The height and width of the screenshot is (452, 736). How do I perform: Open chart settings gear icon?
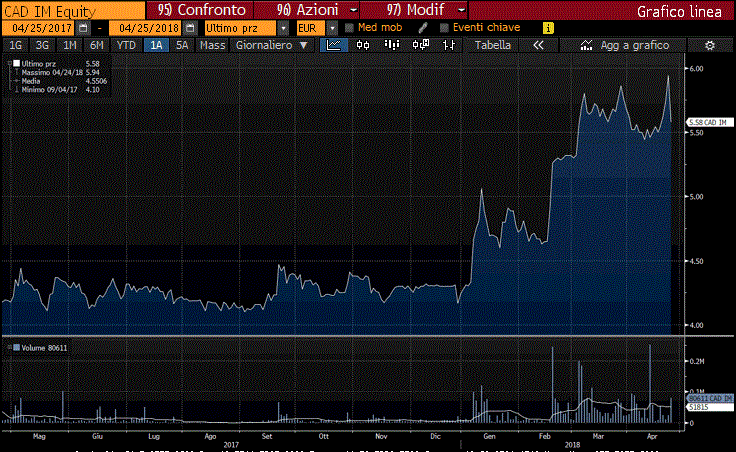click(709, 45)
